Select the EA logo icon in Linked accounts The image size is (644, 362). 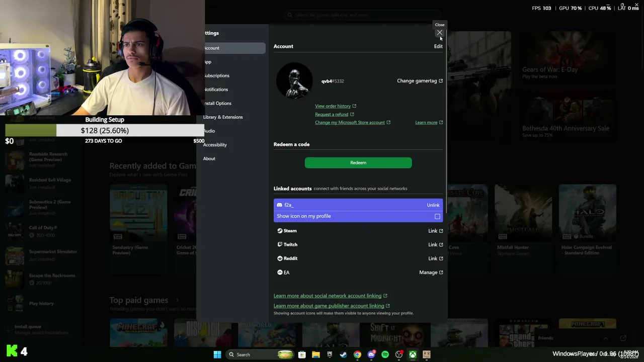(280, 273)
